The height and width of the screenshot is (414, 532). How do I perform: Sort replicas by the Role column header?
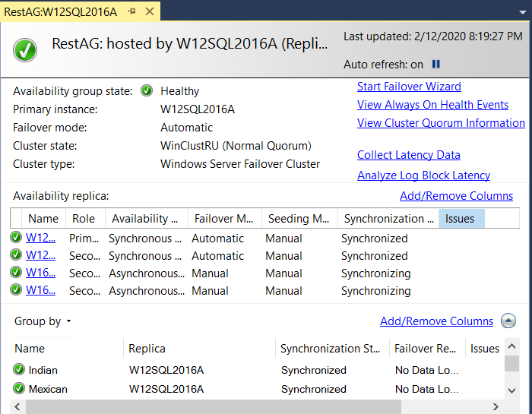[84, 219]
